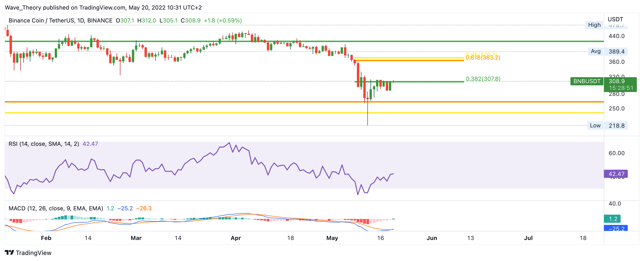Image resolution: width=644 pixels, height=261 pixels.
Task: Click the blue MACD -25.2 value tag
Action: tap(615, 228)
